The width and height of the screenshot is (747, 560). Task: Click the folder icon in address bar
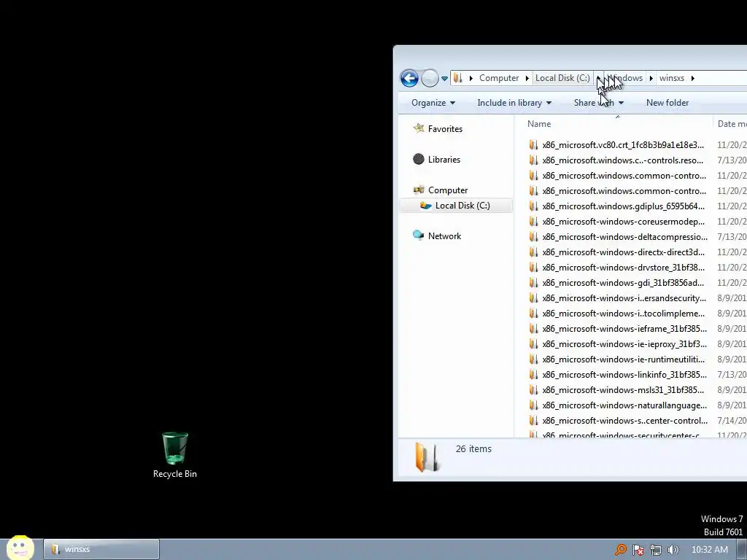[x=458, y=78]
